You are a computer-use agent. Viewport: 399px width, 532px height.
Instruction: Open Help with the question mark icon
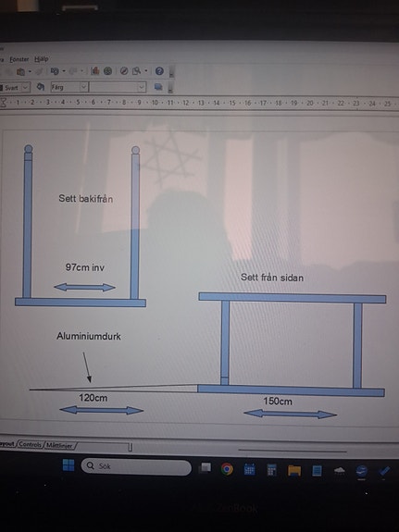coord(159,71)
